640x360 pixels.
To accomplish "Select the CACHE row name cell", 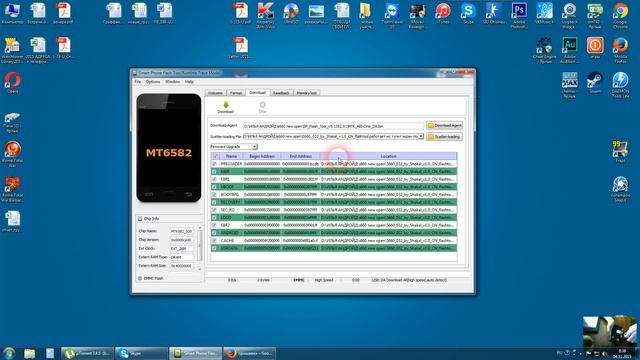I will click(x=231, y=241).
